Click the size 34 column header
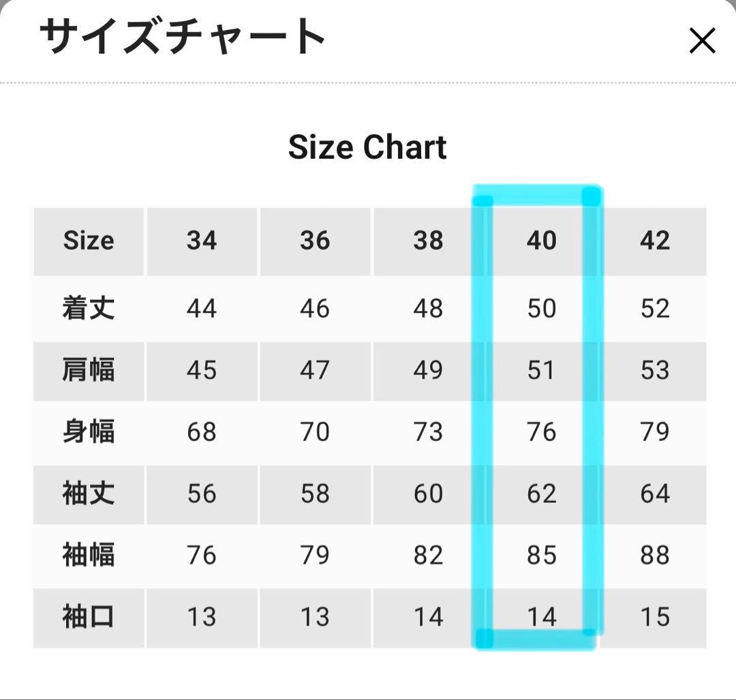736x700 pixels. pos(202,241)
